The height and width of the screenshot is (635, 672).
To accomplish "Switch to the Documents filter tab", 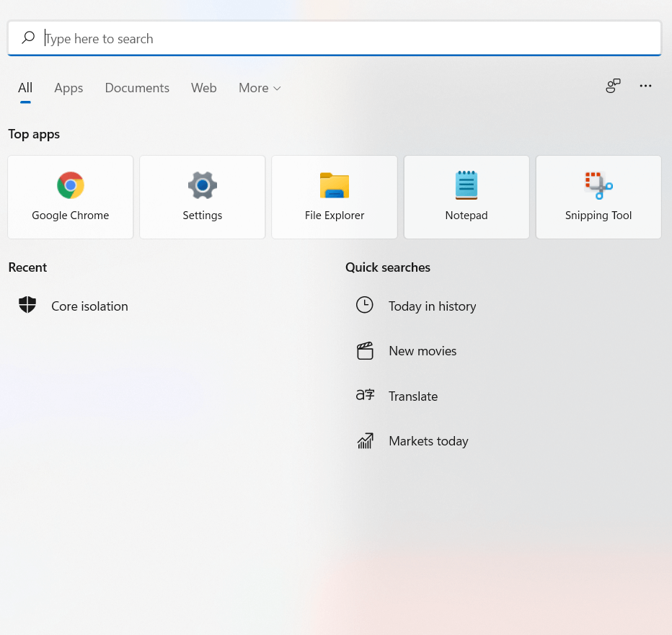I will coord(137,87).
